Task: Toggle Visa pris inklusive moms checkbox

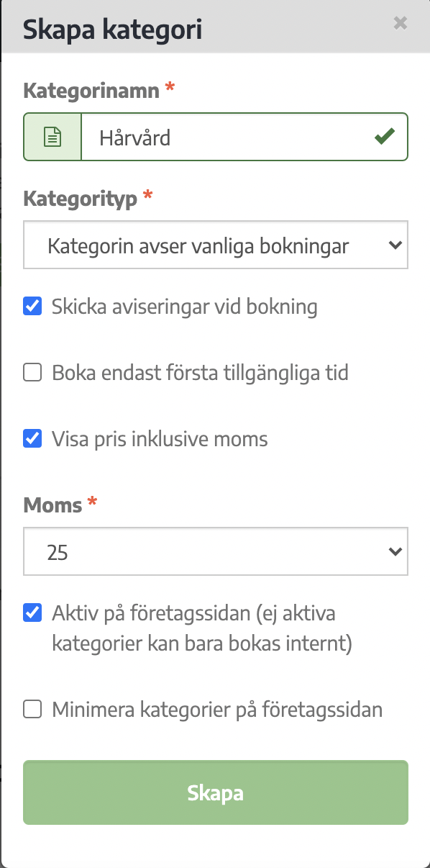Action: click(x=32, y=438)
